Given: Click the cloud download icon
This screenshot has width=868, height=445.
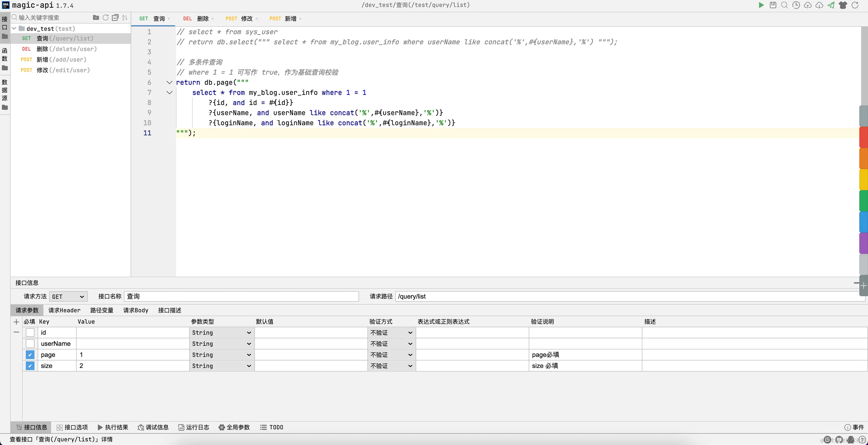Looking at the screenshot, I should (x=819, y=5).
